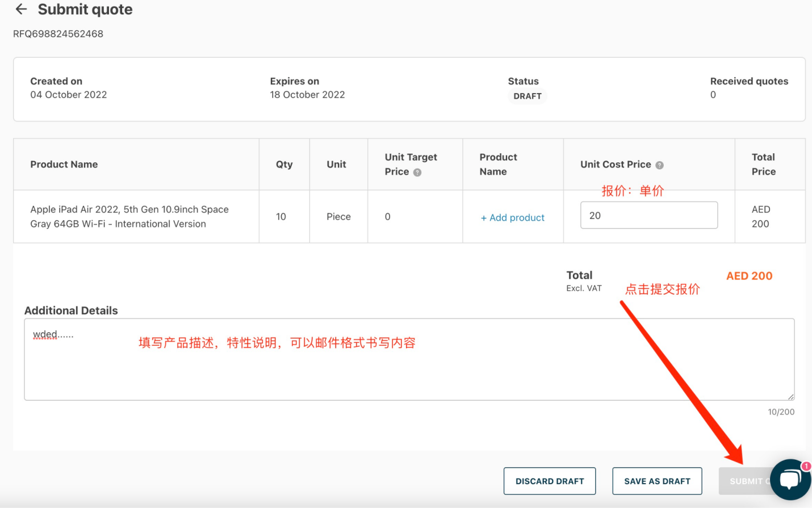The image size is (812, 508).
Task: Click the Unit Cost Price help icon
Action: pos(659,165)
